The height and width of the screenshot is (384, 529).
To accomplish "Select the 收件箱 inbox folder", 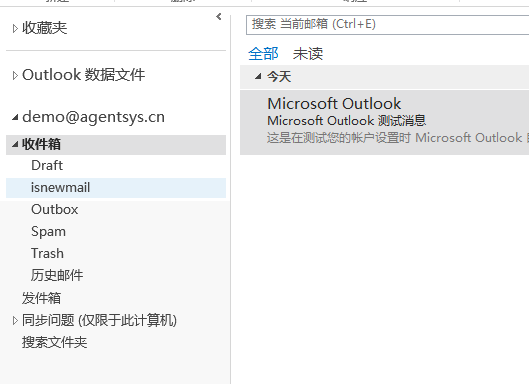I will [41, 144].
